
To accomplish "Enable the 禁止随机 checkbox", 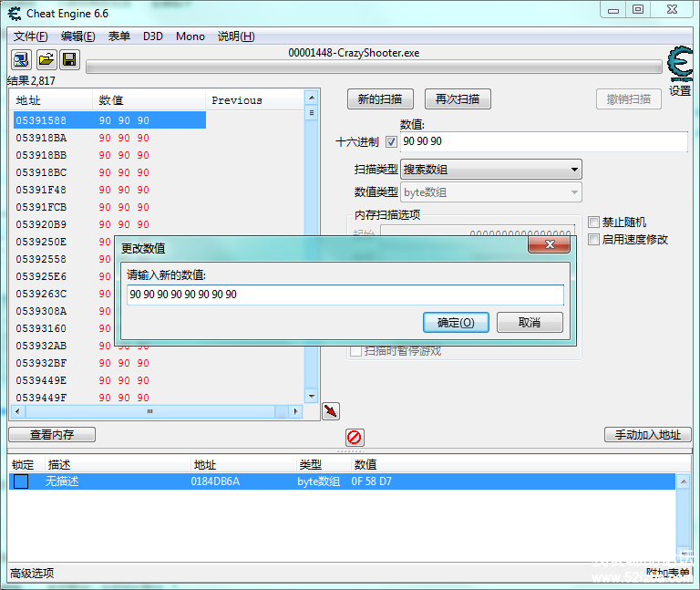I will [x=593, y=222].
